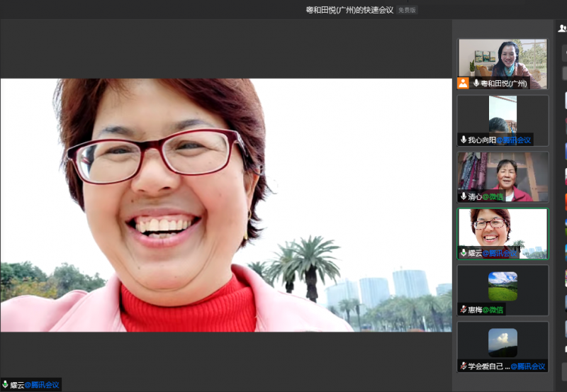
Task: Click green microphone icon on 蝶云 sidebar tile
Action: click(464, 253)
